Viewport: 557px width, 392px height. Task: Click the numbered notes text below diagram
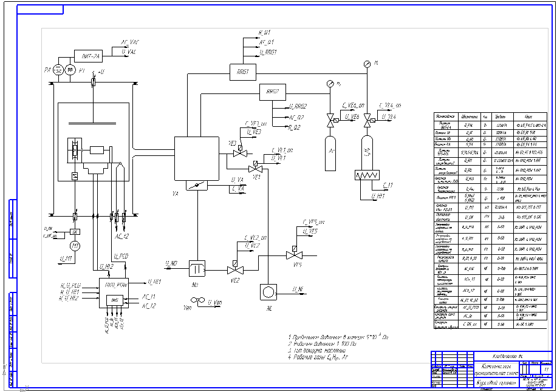click(x=338, y=347)
